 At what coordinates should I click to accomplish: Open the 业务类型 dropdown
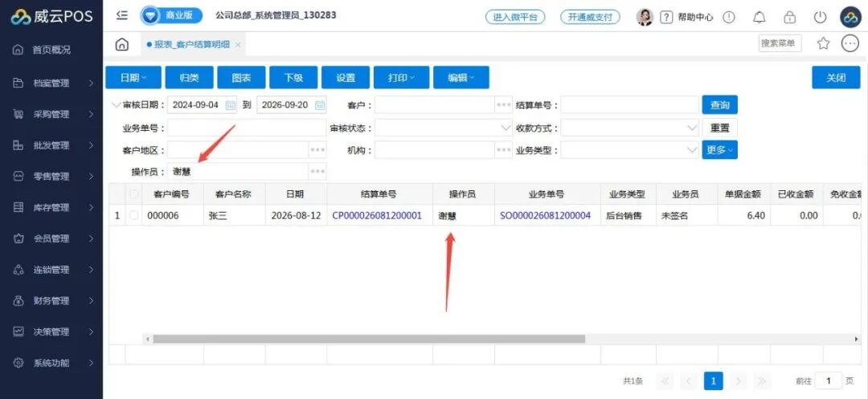pyautogui.click(x=630, y=150)
